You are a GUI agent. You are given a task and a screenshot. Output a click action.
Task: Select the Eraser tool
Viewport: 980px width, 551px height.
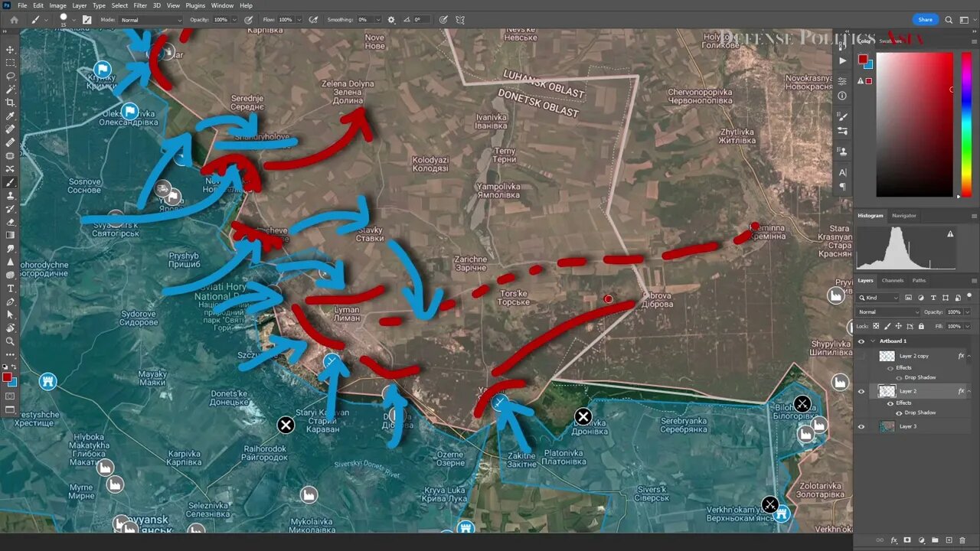click(x=10, y=222)
